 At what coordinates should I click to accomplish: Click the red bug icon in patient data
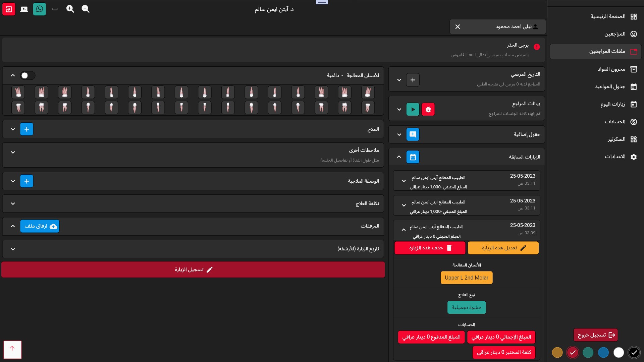[x=428, y=109]
